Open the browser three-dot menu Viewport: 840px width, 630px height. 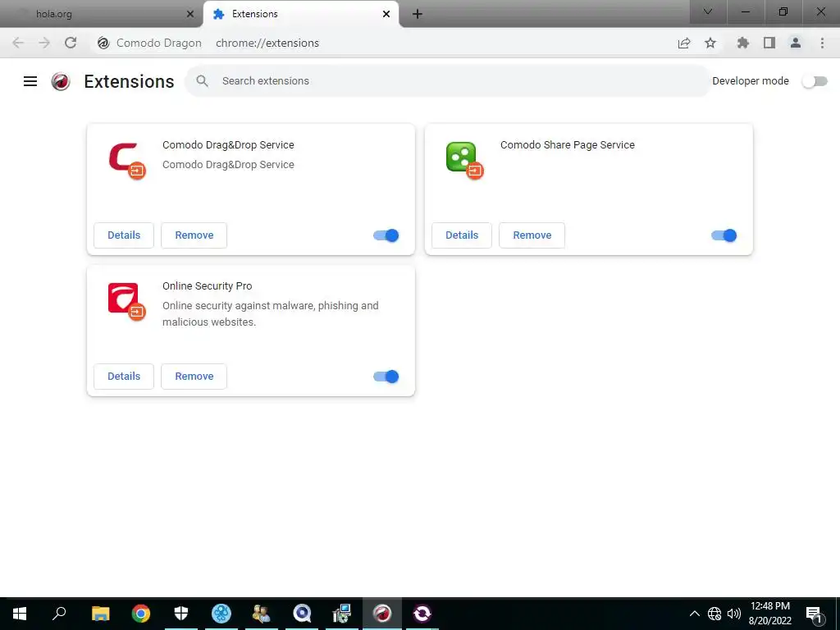(x=822, y=43)
